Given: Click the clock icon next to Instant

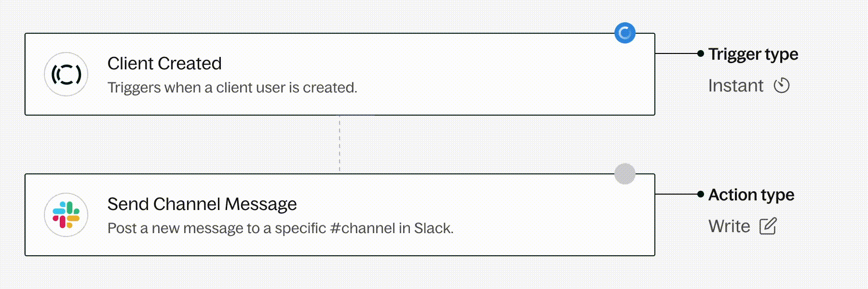Looking at the screenshot, I should (782, 86).
